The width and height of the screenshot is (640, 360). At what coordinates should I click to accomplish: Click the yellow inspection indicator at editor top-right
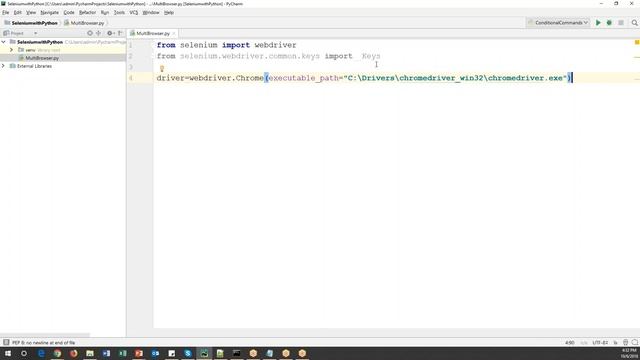[x=637, y=42]
